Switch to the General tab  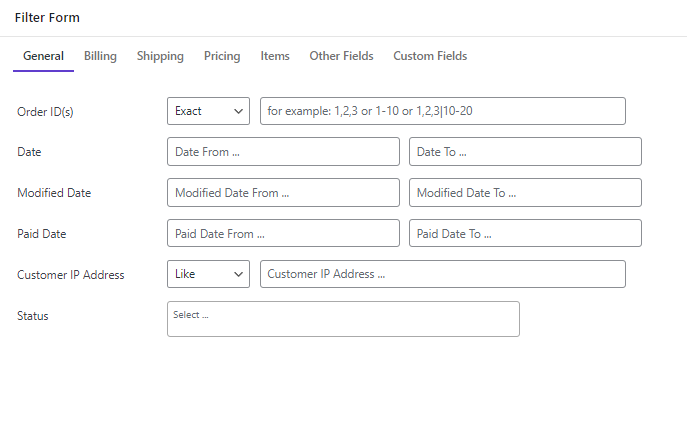tap(43, 57)
